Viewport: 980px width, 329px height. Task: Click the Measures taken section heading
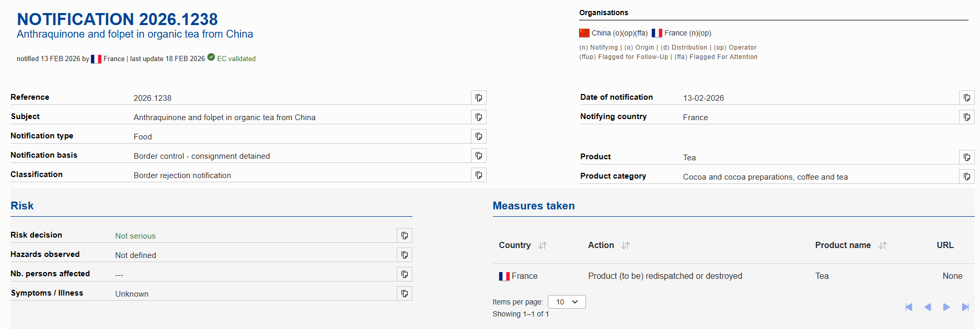pos(534,206)
